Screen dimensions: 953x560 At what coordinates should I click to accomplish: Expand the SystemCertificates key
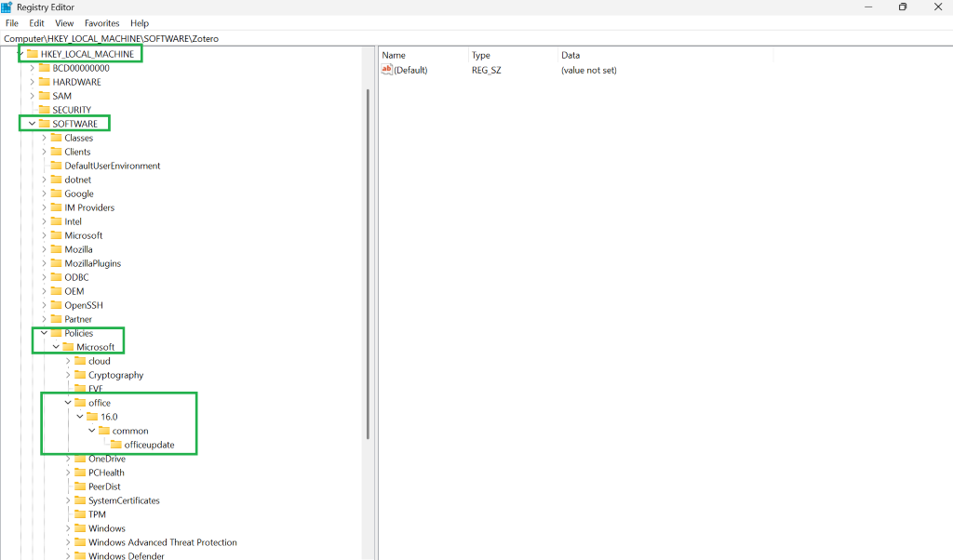(68, 500)
